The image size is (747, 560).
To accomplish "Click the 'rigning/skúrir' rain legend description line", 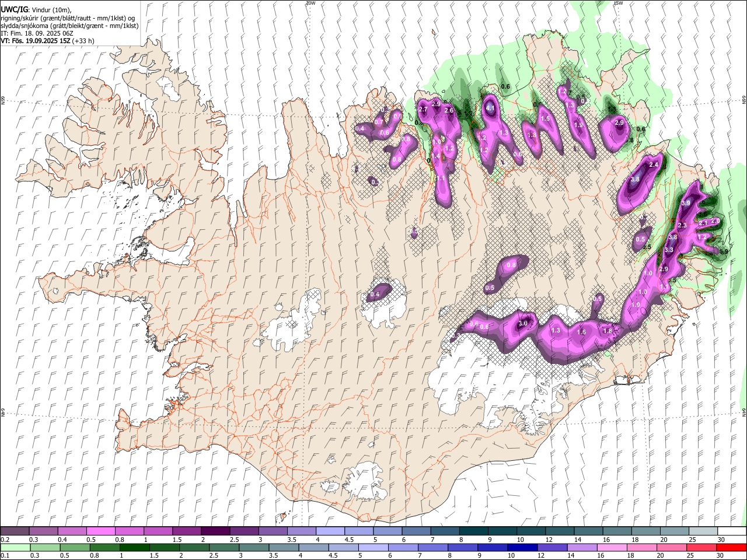I will pos(68,18).
